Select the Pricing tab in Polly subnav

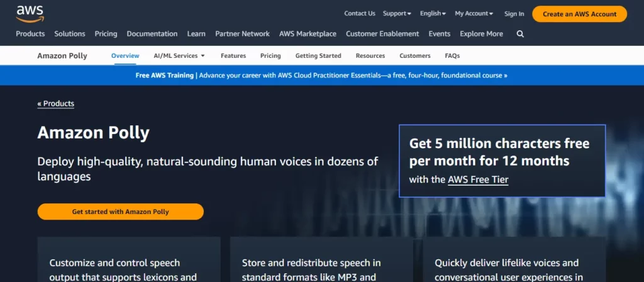[x=270, y=55]
